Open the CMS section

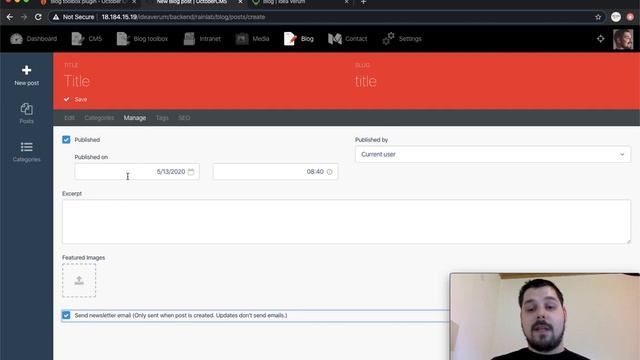pyautogui.click(x=87, y=39)
